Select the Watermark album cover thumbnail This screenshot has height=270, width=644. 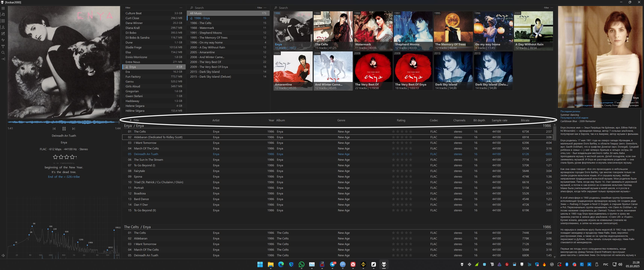373,30
